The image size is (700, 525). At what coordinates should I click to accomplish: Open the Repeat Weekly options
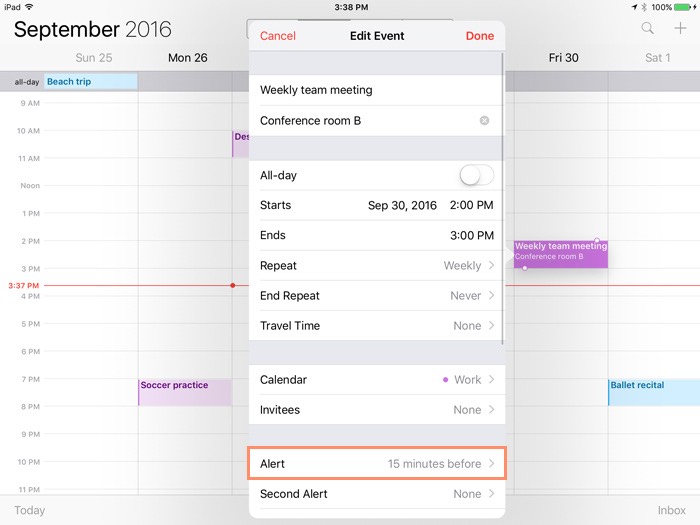pyautogui.click(x=376, y=266)
